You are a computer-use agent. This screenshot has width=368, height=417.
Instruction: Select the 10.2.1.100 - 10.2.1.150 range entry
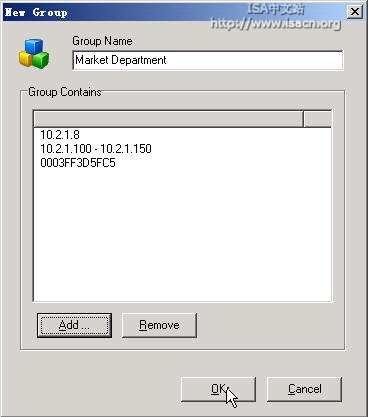click(96, 149)
